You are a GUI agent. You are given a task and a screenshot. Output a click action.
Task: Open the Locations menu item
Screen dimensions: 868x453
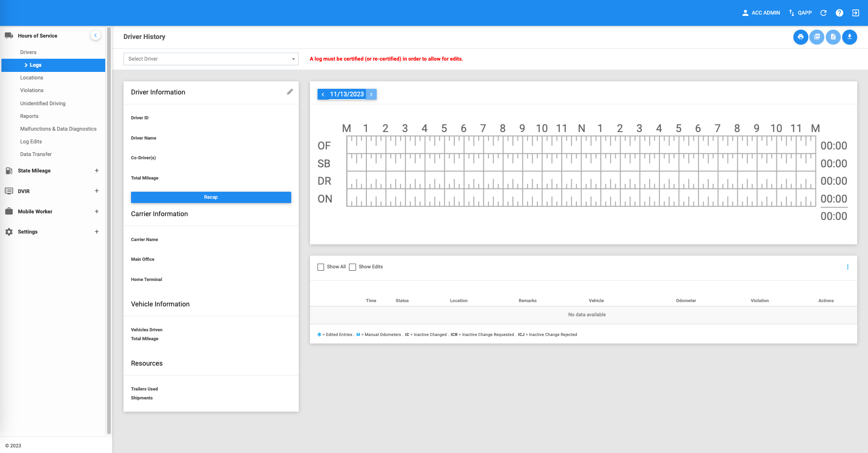click(31, 78)
